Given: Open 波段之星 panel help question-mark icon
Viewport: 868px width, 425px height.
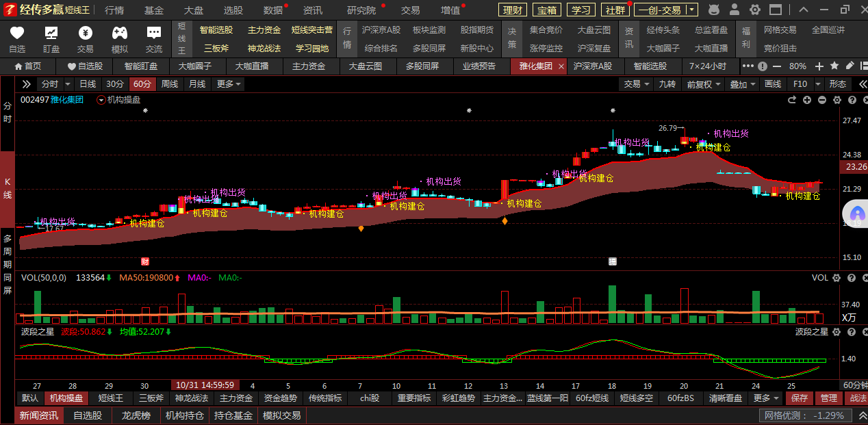Looking at the screenshot, I should click(x=852, y=332).
